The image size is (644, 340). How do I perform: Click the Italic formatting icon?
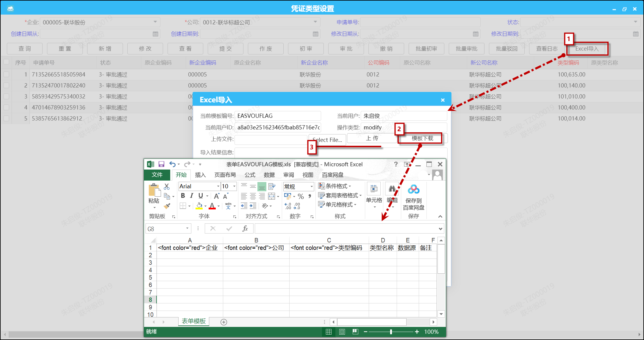tap(192, 195)
